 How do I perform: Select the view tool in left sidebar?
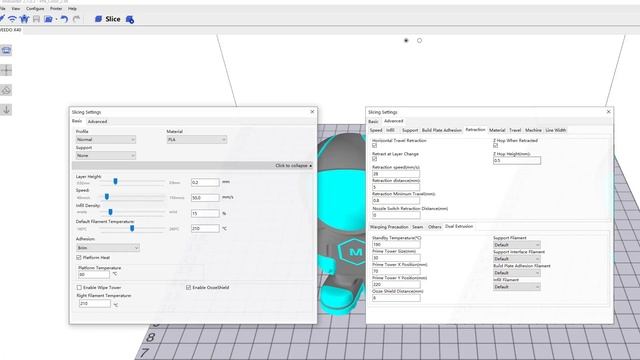6,50
